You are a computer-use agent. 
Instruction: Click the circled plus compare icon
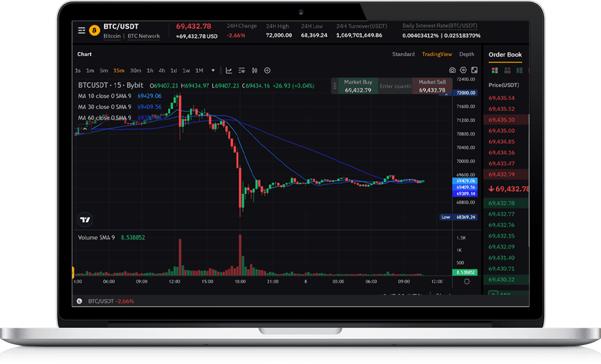pos(267,70)
